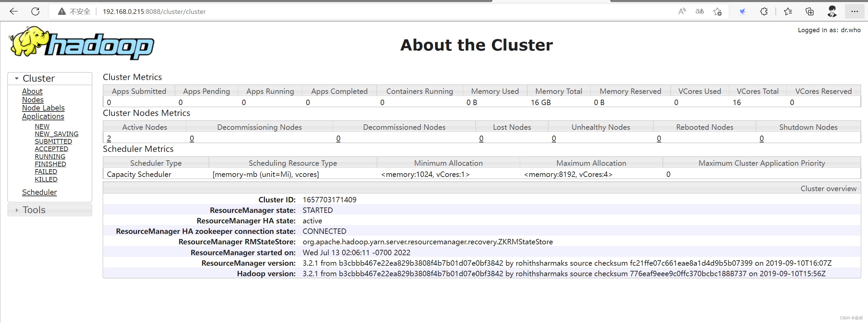The image size is (868, 323).
Task: Open the About link in sidebar
Action: click(32, 91)
